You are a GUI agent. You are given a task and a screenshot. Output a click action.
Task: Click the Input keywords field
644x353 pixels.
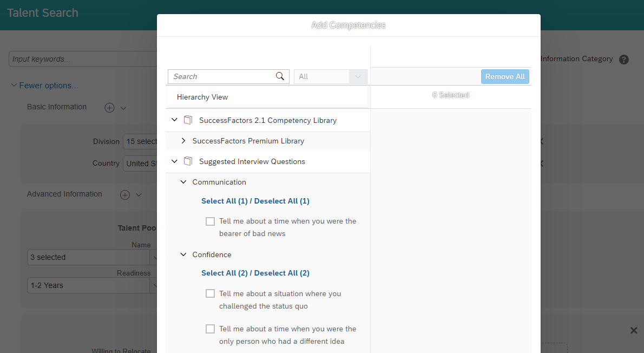[83, 59]
